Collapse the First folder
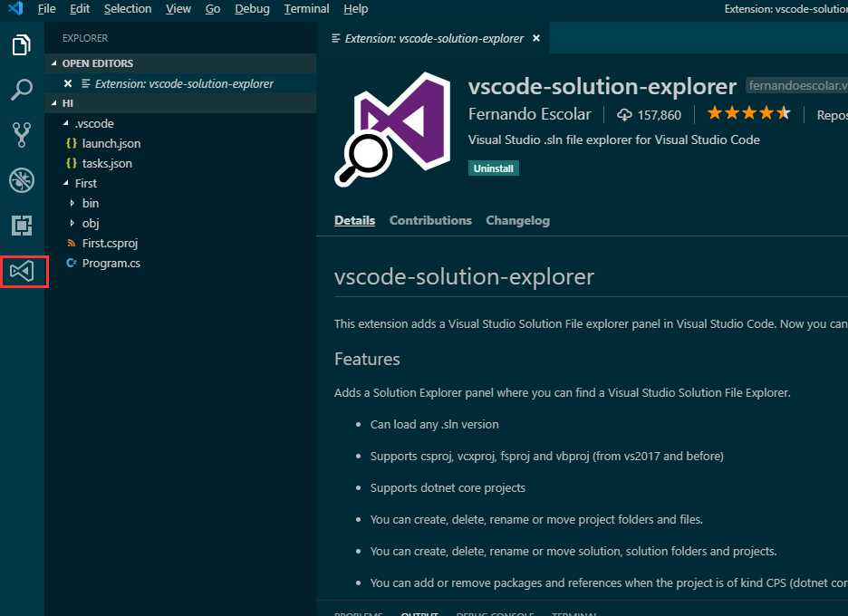 click(x=66, y=183)
